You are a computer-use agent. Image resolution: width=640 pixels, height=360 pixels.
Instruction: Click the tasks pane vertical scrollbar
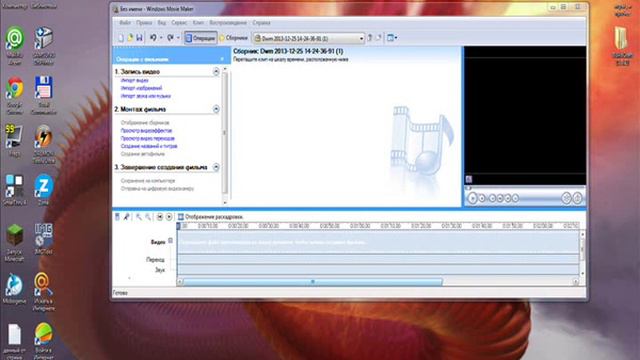click(x=224, y=133)
